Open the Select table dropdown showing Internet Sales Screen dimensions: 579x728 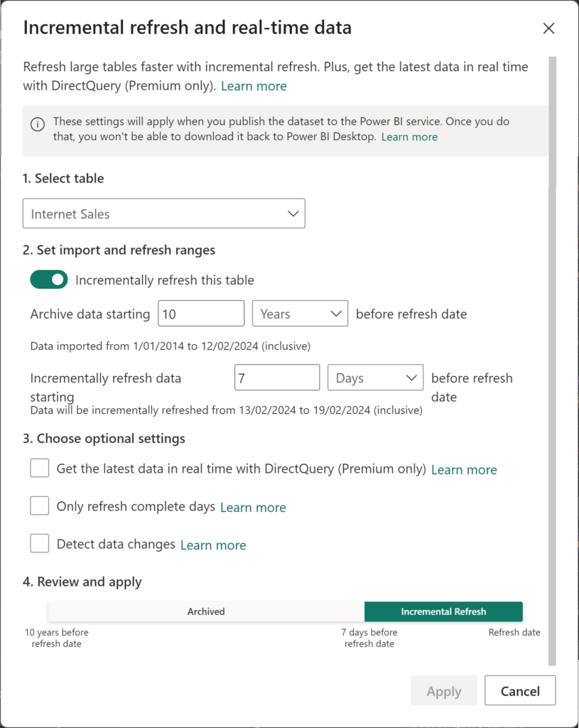click(x=163, y=213)
